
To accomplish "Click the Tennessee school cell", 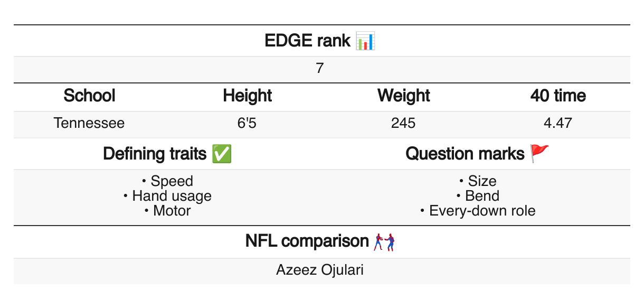I will 89,124.
